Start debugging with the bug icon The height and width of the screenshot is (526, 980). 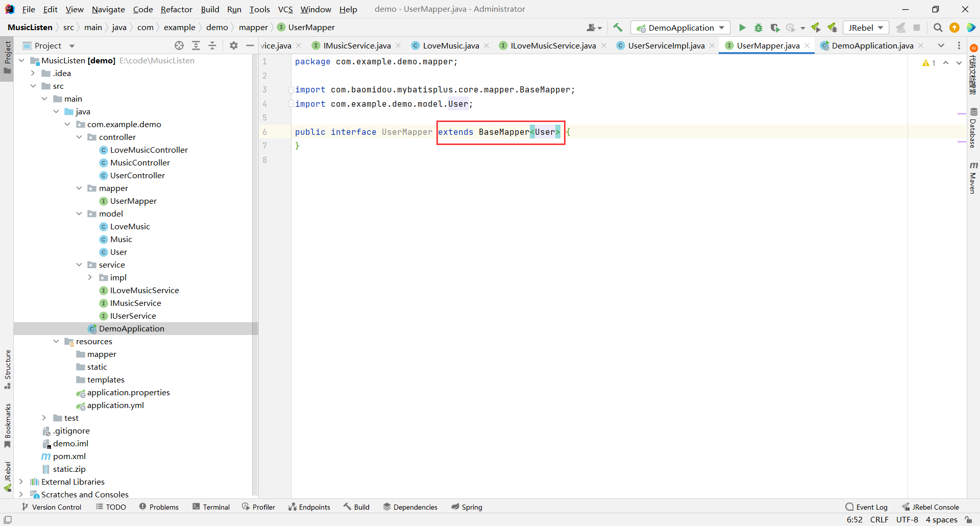coord(758,28)
